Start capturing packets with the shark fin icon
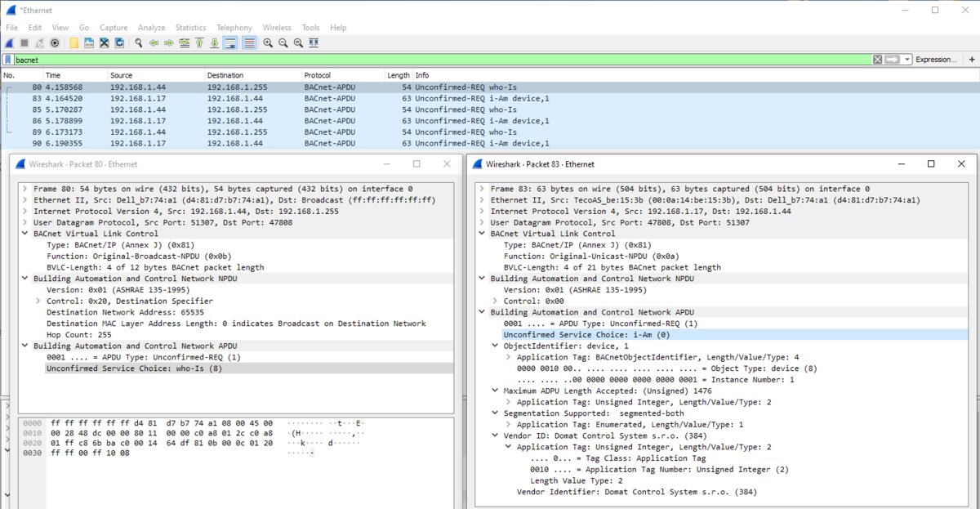The width and height of the screenshot is (980, 509). [10, 43]
